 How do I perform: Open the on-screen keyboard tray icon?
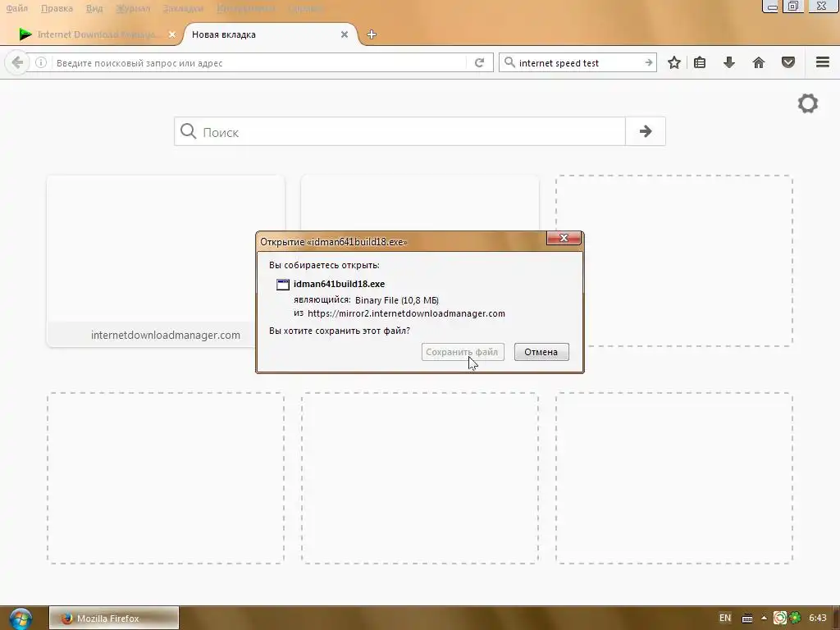[x=746, y=619]
